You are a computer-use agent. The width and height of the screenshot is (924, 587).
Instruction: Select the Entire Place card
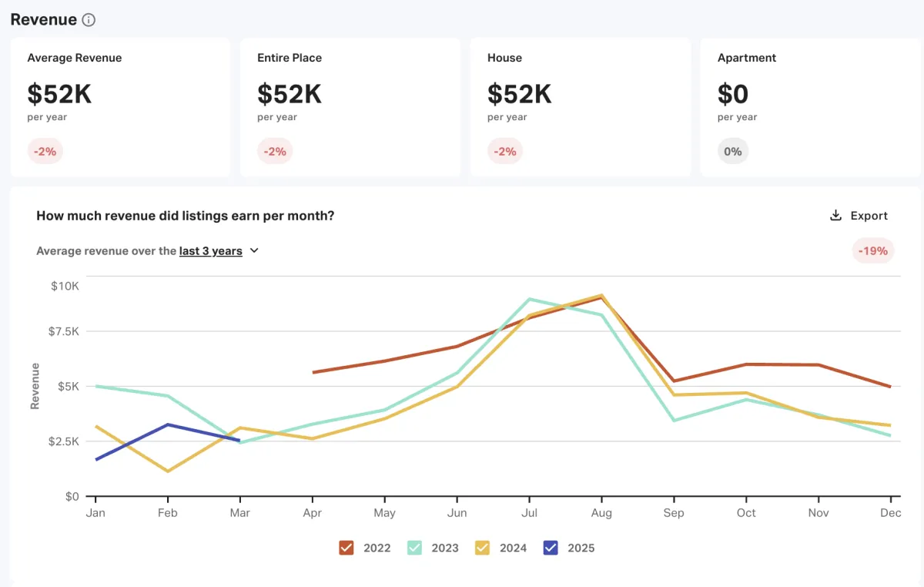350,107
